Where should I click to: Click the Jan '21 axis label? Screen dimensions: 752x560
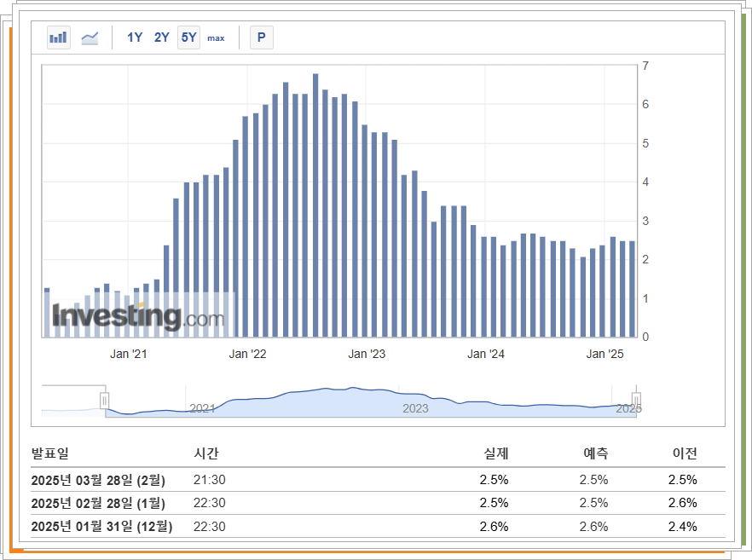pyautogui.click(x=128, y=354)
